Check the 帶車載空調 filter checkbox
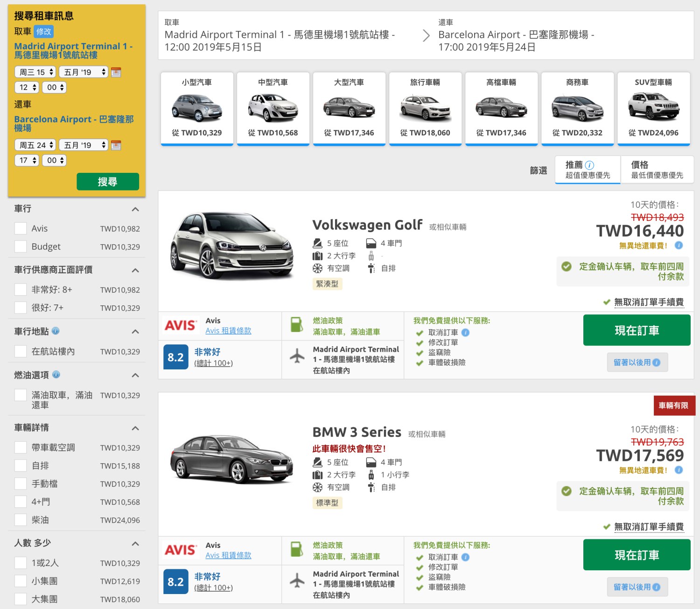700x609 pixels. tap(21, 447)
